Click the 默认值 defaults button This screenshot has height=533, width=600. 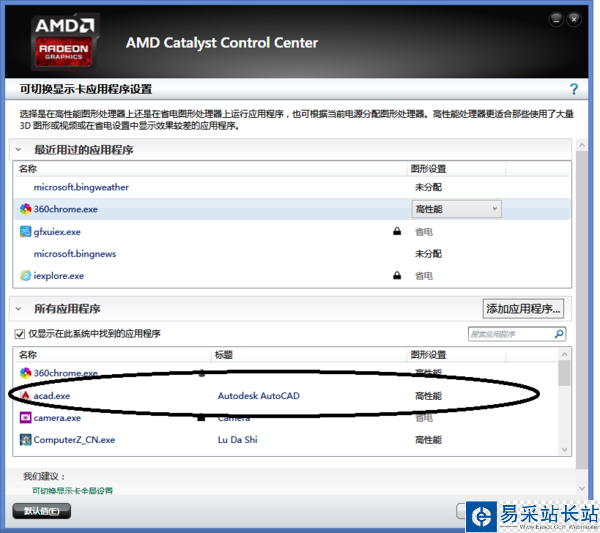coord(41,511)
